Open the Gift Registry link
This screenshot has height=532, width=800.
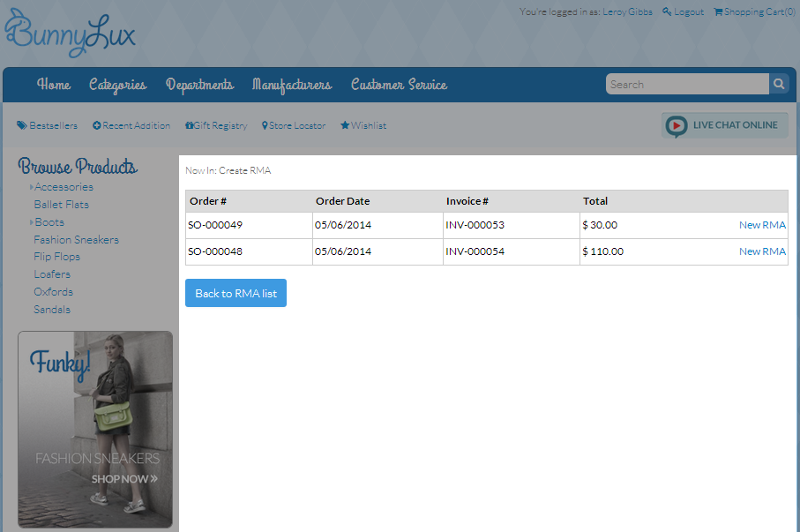pyautogui.click(x=216, y=125)
